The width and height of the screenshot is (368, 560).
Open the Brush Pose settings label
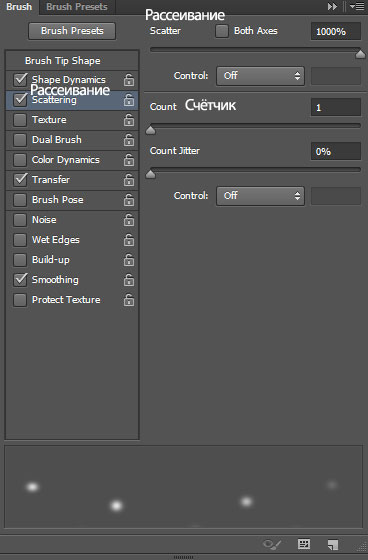tap(58, 200)
